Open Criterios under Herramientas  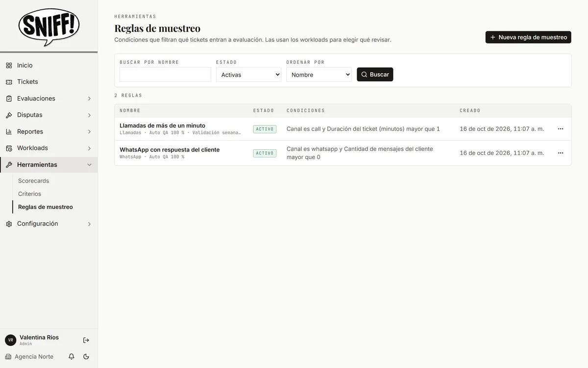pos(29,194)
